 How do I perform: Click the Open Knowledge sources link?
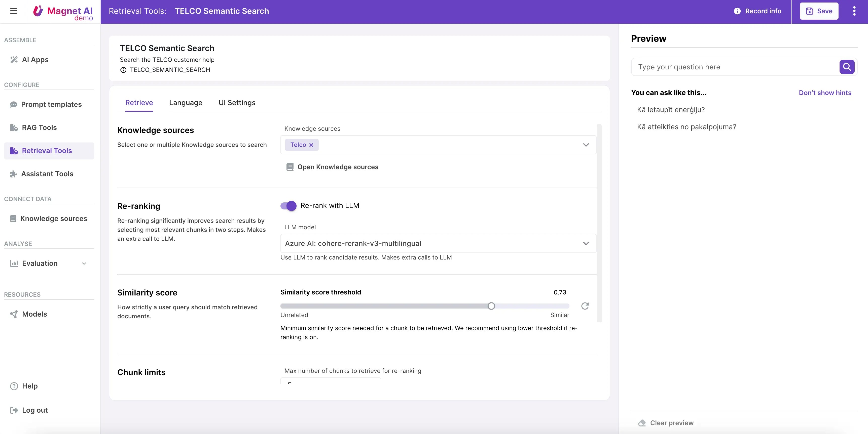pyautogui.click(x=338, y=167)
